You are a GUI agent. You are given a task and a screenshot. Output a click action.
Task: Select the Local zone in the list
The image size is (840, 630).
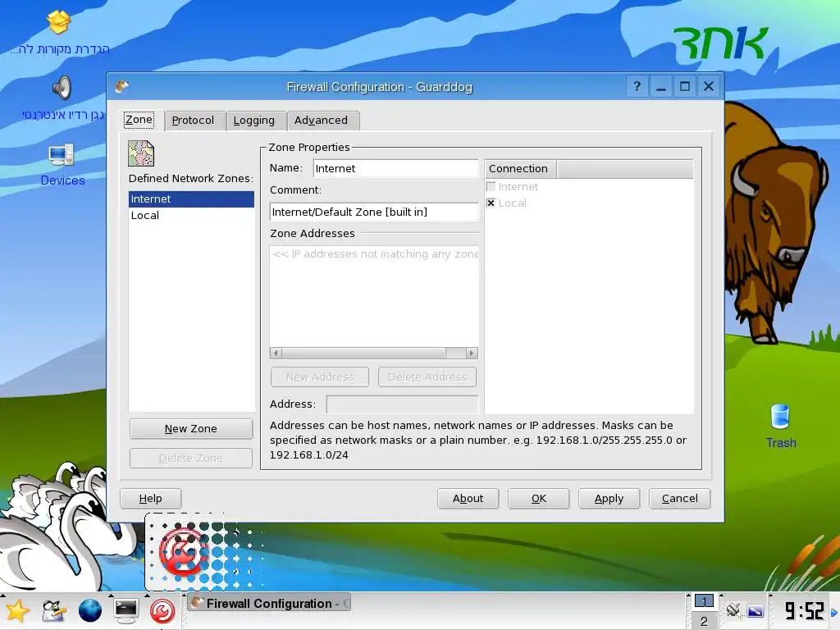(191, 216)
